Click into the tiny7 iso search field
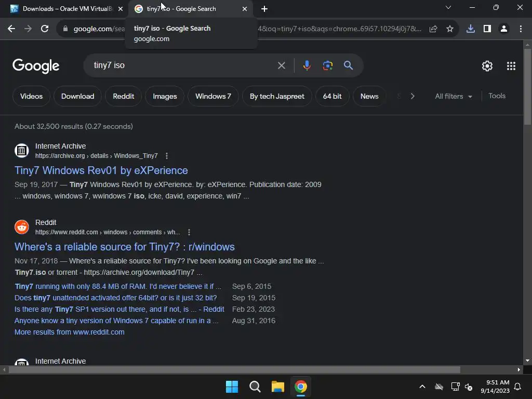This screenshot has width=532, height=399. [183, 65]
